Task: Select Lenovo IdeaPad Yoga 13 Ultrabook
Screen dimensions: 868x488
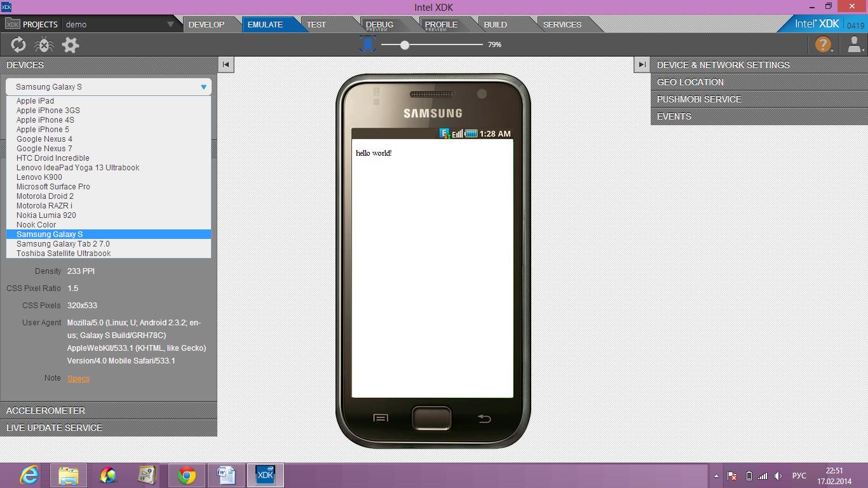Action: 109,168
